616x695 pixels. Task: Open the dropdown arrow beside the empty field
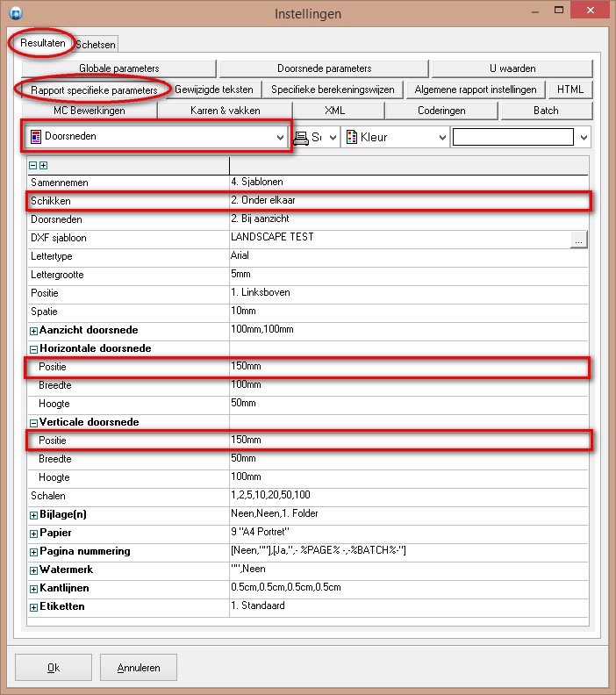pyautogui.click(x=584, y=138)
